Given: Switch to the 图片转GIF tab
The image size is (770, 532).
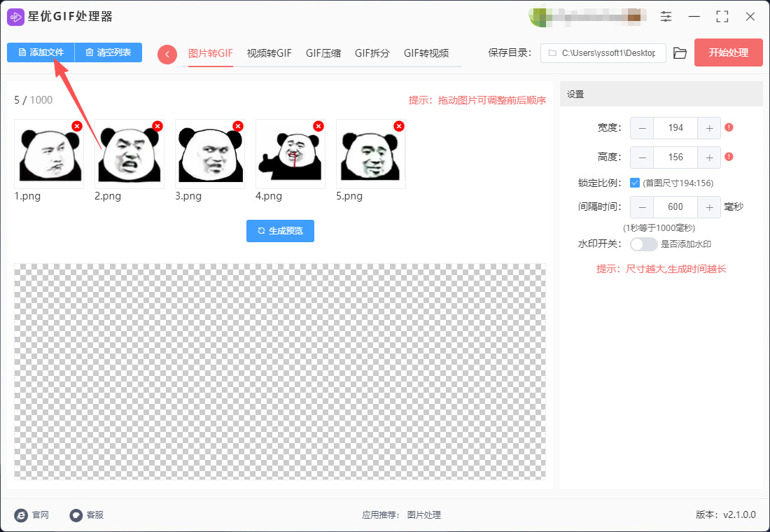Looking at the screenshot, I should pyautogui.click(x=210, y=53).
